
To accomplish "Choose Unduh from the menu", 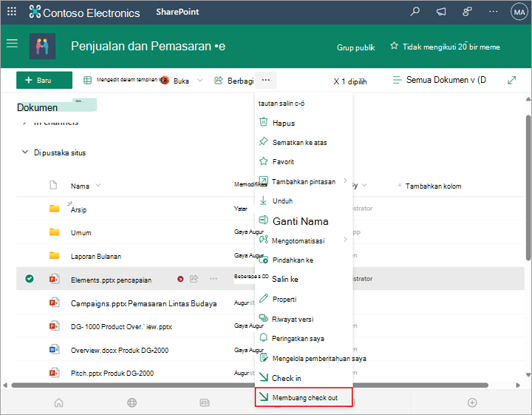I will [x=304, y=201].
